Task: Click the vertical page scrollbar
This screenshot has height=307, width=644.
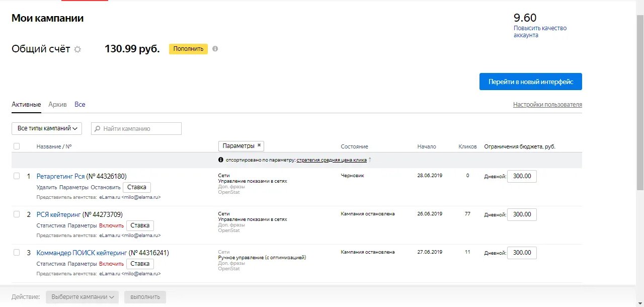Action: click(640, 101)
